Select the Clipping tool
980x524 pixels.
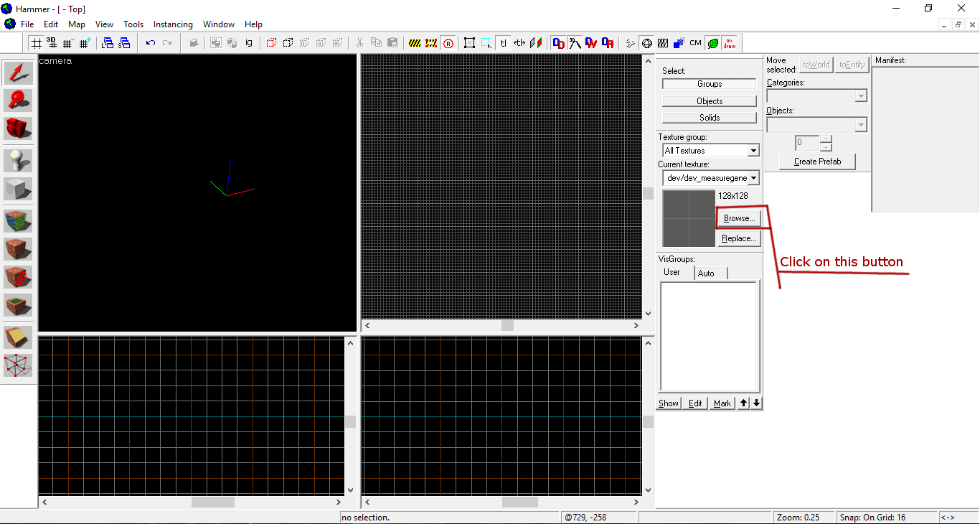[x=18, y=337]
